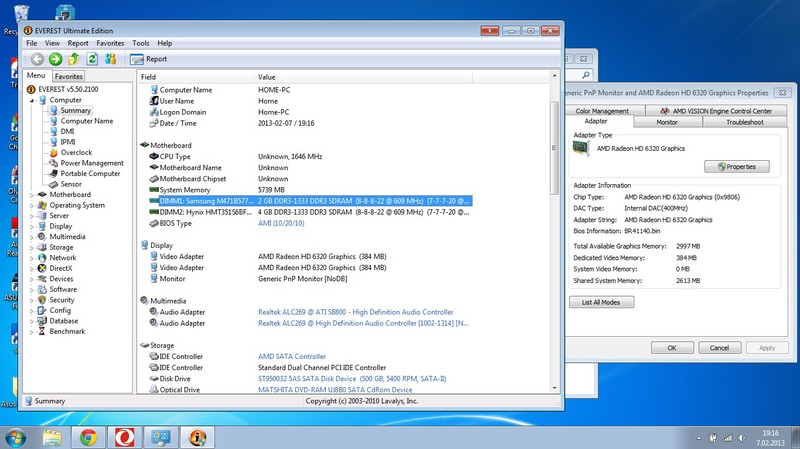Click the Software tree icon
The width and height of the screenshot is (800, 449).
pos(42,289)
